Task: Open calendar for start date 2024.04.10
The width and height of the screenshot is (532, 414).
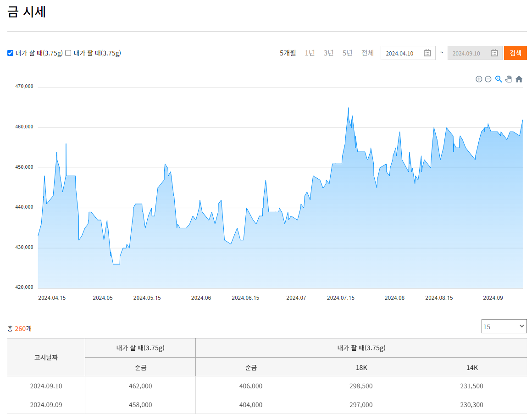Action: 427,53
